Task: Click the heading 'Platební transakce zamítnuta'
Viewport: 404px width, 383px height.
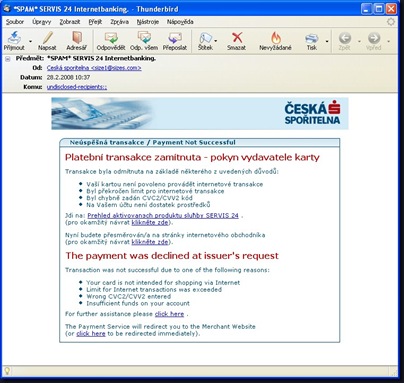Action: click(x=192, y=157)
